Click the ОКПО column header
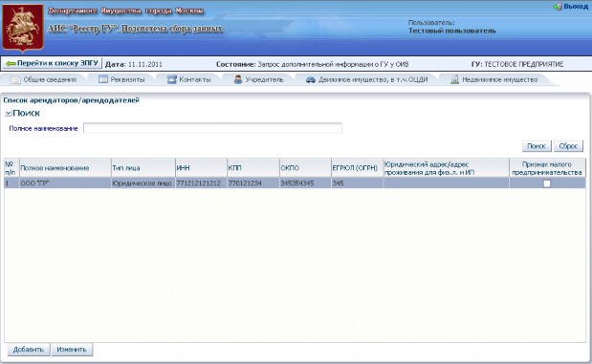The height and width of the screenshot is (364, 592). [305, 168]
